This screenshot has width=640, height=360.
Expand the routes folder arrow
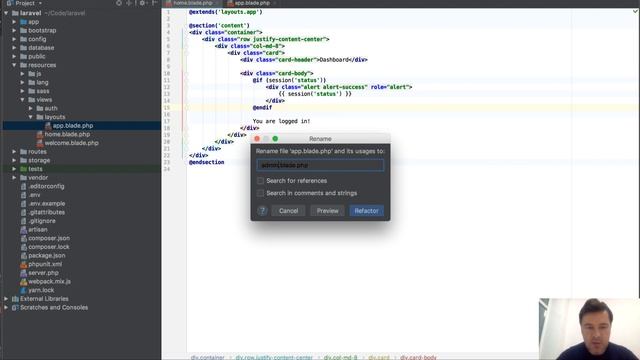click(x=15, y=151)
